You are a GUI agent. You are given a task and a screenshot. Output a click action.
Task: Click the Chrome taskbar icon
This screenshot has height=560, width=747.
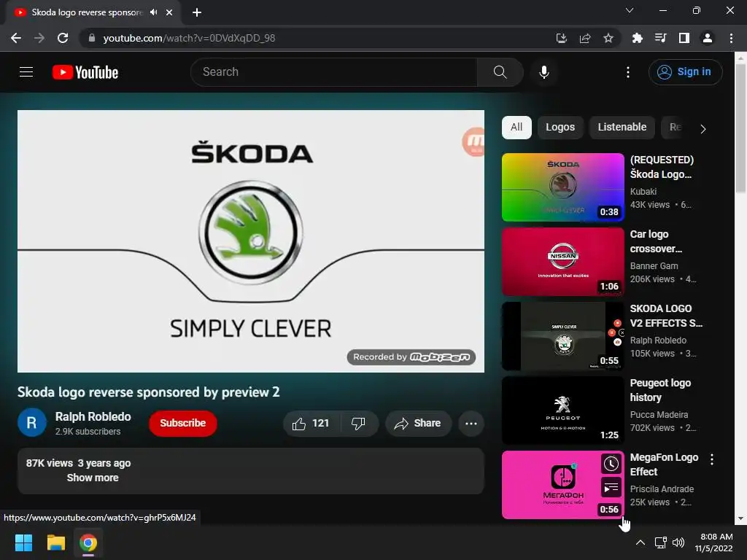(x=88, y=542)
